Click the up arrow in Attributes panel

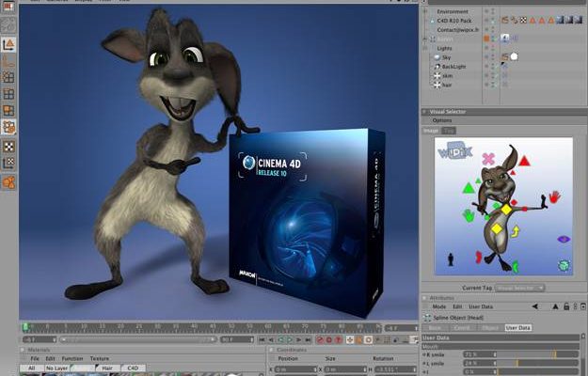tap(555, 306)
